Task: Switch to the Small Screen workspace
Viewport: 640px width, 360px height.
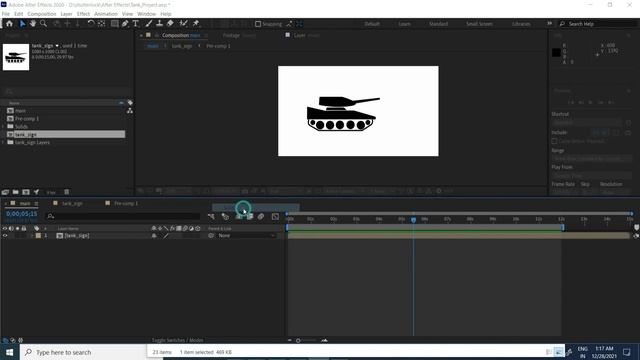Action: (479, 24)
